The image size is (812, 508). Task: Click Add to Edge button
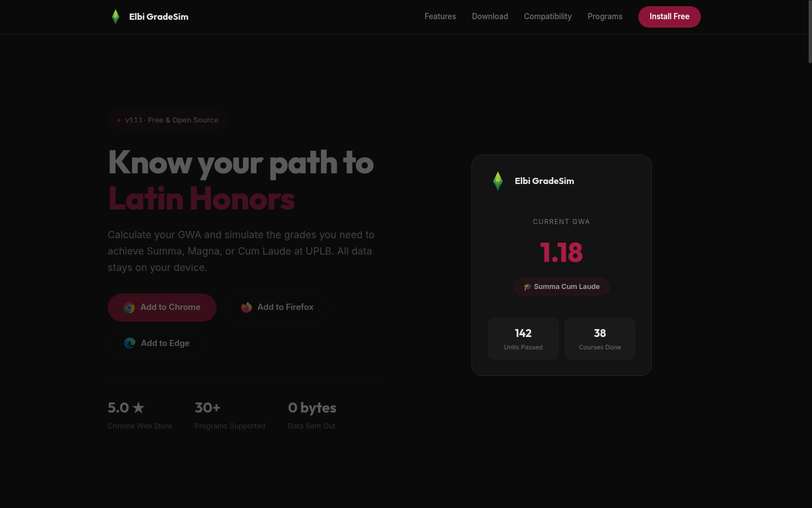(x=157, y=343)
